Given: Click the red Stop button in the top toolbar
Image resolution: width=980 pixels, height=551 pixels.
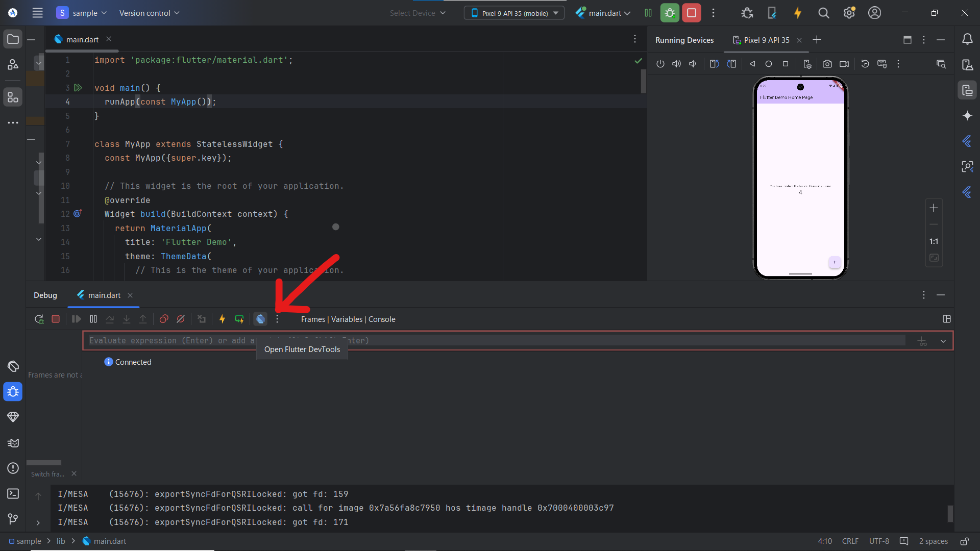Looking at the screenshot, I should coord(692,13).
